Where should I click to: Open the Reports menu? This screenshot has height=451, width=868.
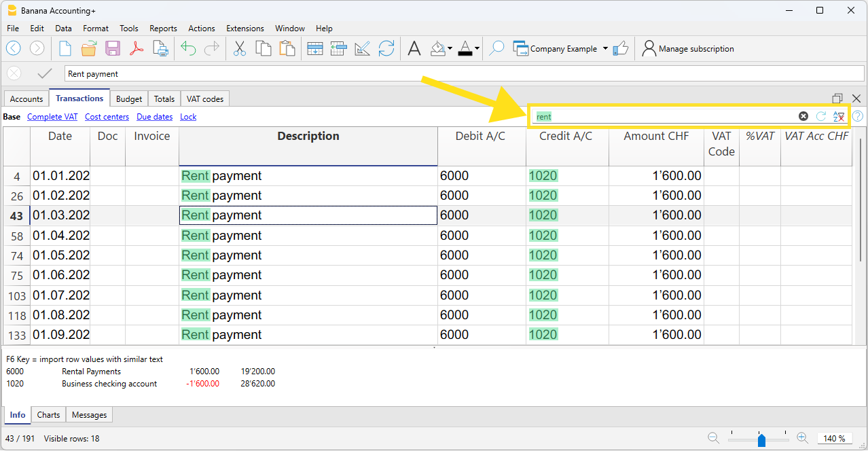pos(163,29)
